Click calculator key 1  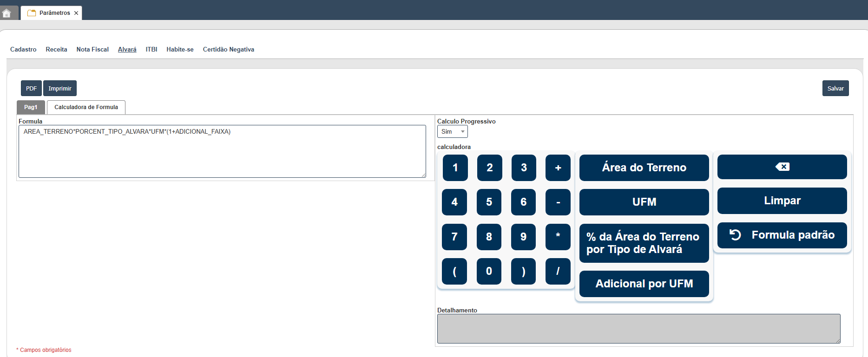tap(455, 168)
